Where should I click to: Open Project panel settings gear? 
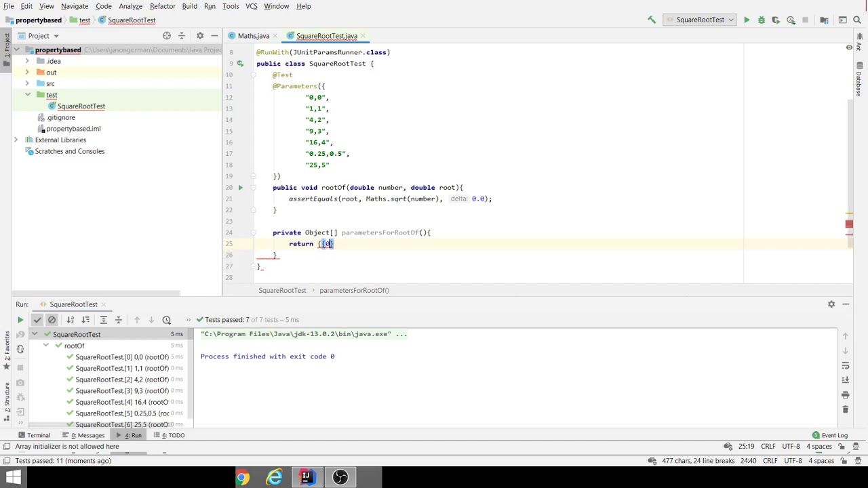pyautogui.click(x=200, y=36)
